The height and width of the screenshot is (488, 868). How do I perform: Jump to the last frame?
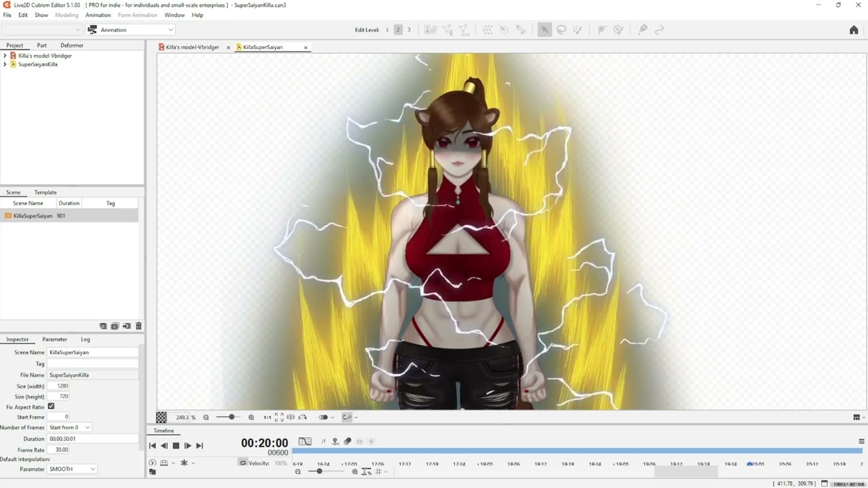click(x=199, y=446)
